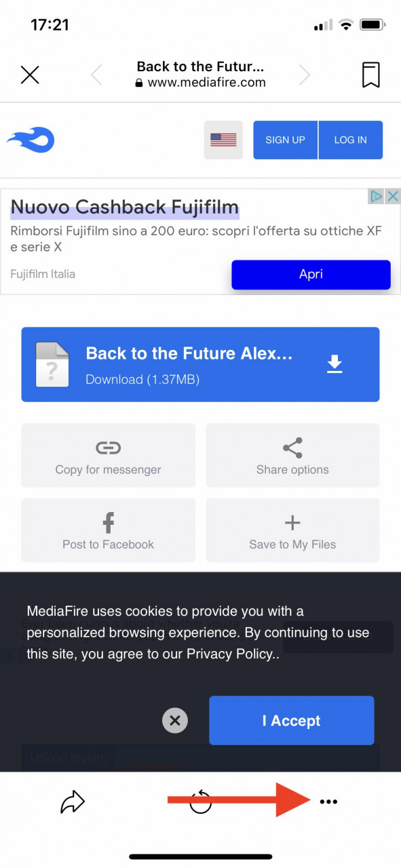The image size is (401, 868).
Task: Open the three-dots more menu
Action: coord(328,802)
